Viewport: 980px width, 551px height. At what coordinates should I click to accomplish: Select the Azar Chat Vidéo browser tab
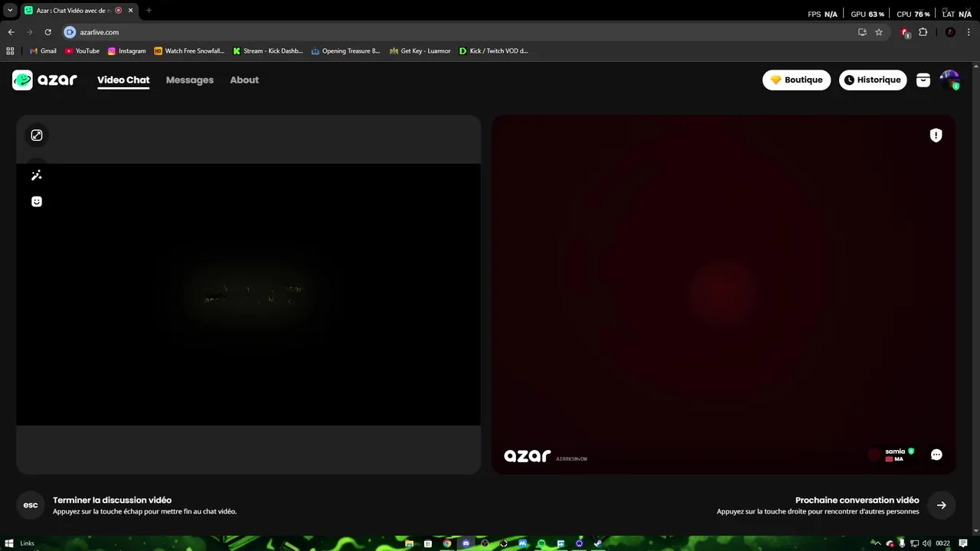pos(80,10)
